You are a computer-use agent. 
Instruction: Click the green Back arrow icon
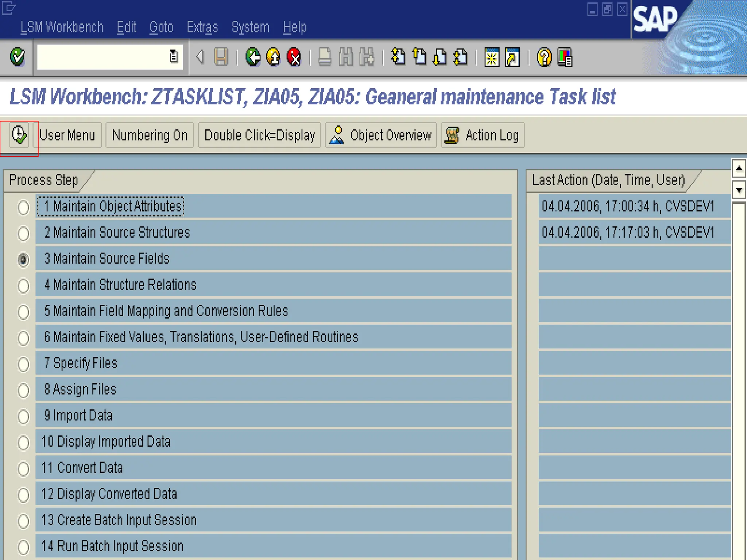tap(253, 57)
